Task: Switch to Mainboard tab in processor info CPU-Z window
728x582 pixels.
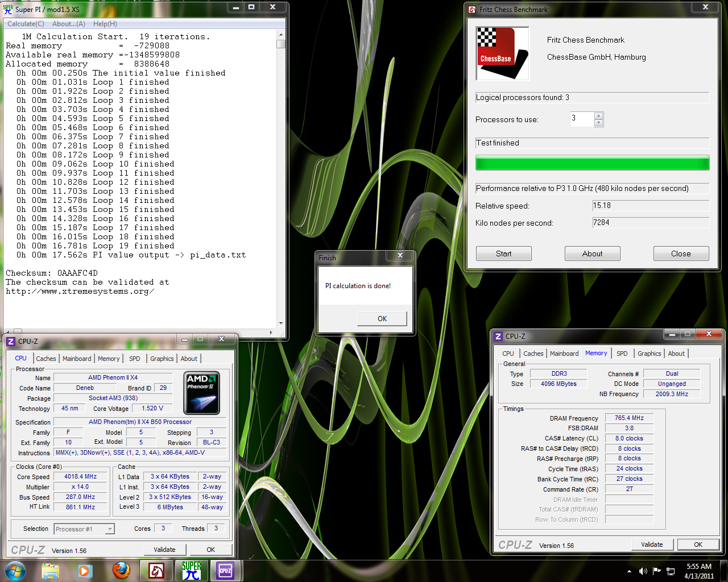Action: 77,359
